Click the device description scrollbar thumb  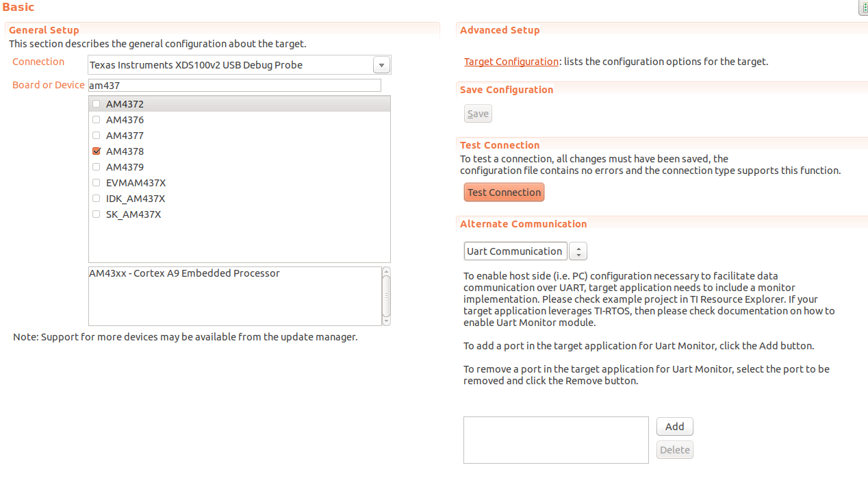(386, 293)
